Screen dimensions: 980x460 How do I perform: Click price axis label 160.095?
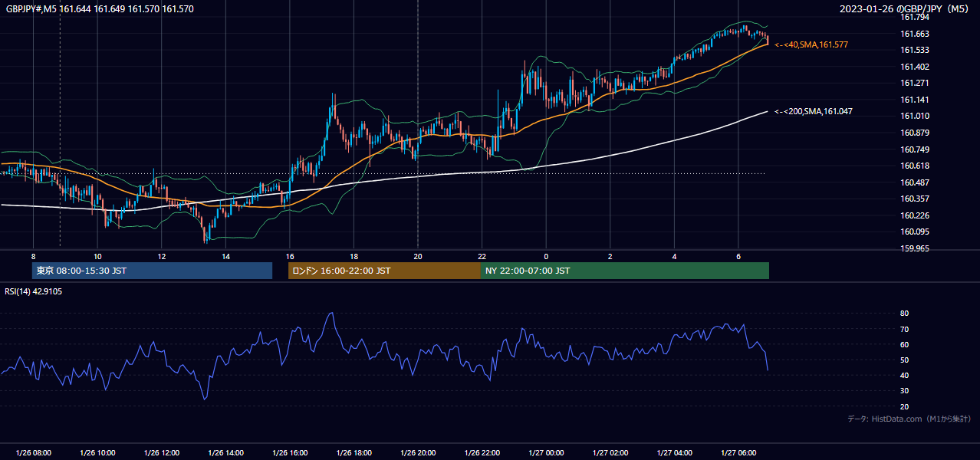pos(914,232)
